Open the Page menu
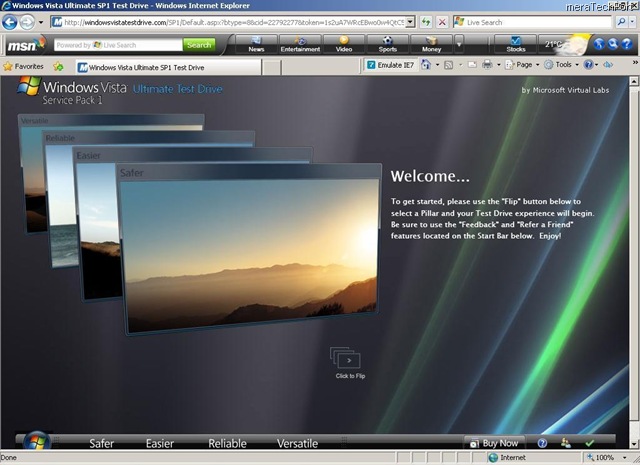 522,65
